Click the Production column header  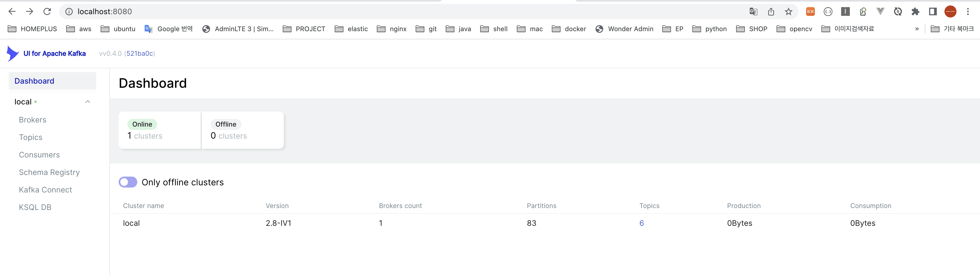pos(744,206)
